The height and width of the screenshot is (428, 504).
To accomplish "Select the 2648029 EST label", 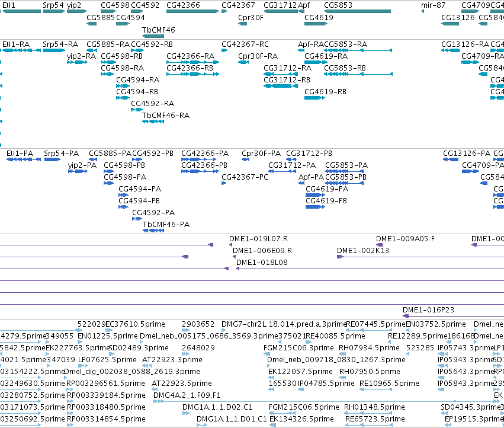I will (x=198, y=347).
